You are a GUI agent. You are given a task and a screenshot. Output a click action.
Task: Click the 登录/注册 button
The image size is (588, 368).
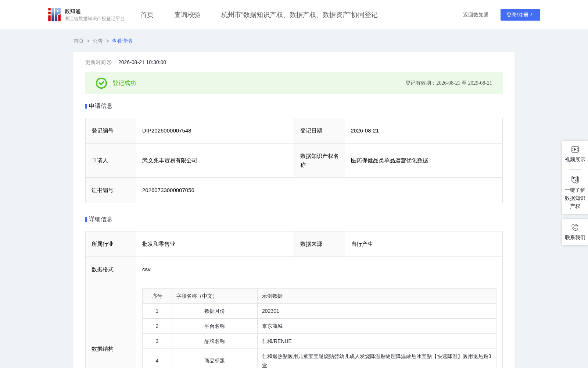(x=520, y=15)
